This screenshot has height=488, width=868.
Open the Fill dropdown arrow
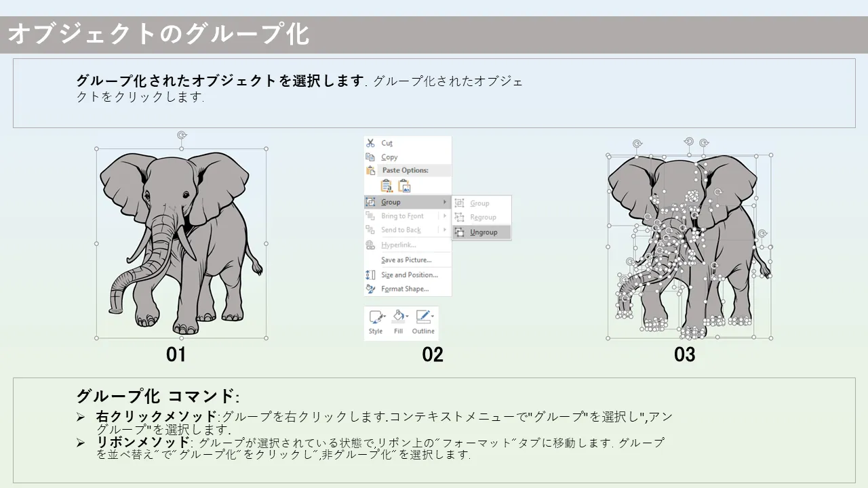tap(407, 317)
